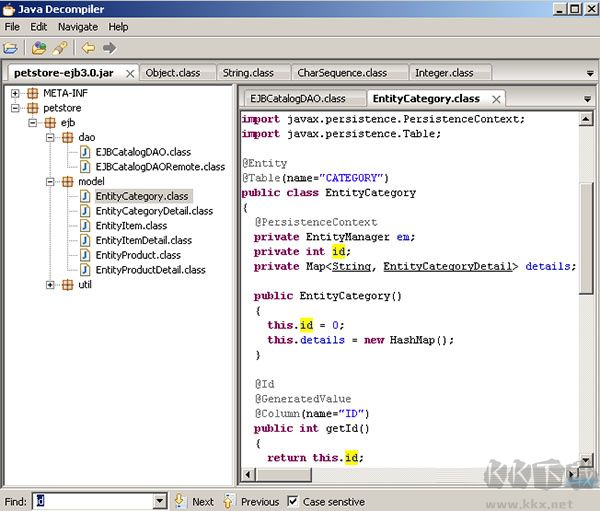Open the Find field dropdown arrow
This screenshot has width=600, height=511.
pos(160,501)
